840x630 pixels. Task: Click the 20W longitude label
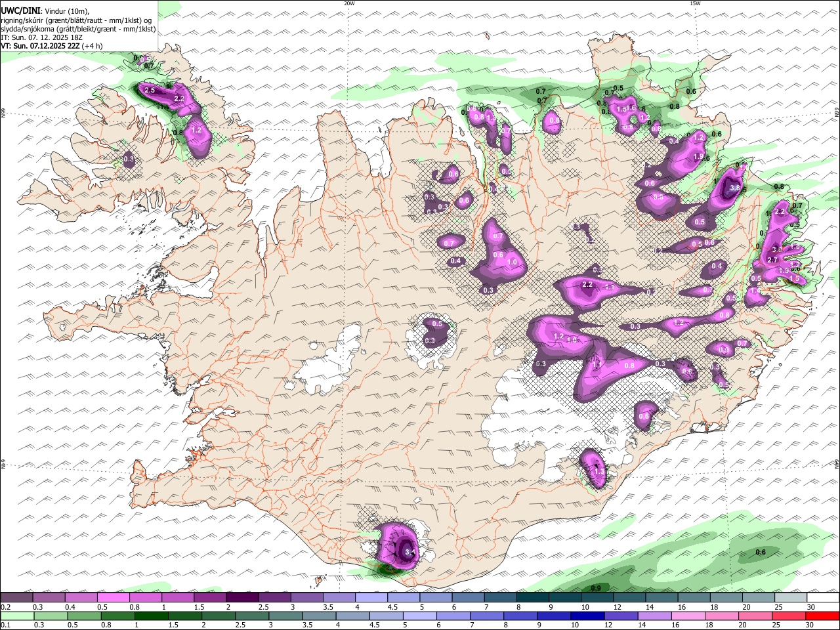click(349, 3)
